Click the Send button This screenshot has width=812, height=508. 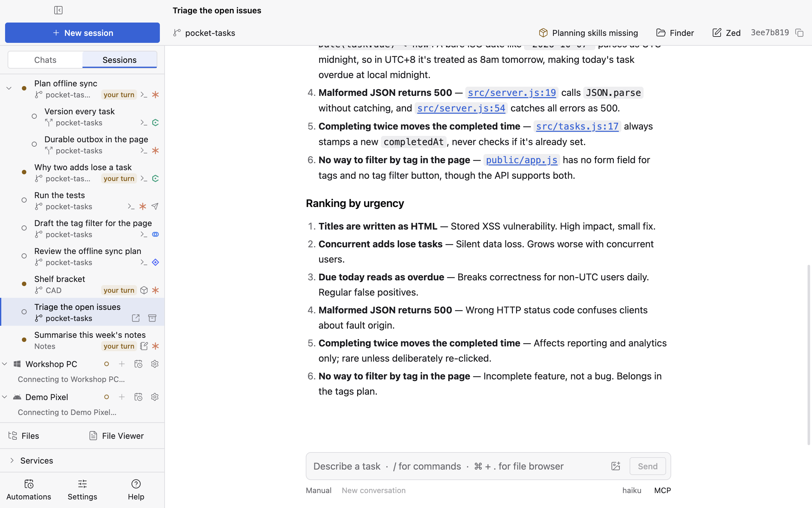point(648,466)
